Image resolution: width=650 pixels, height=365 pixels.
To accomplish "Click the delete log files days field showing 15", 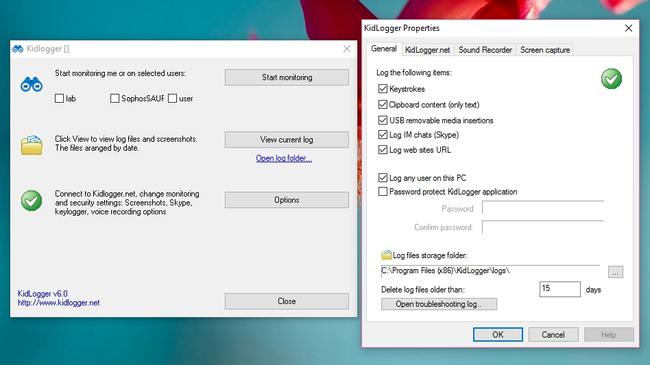I will (560, 289).
